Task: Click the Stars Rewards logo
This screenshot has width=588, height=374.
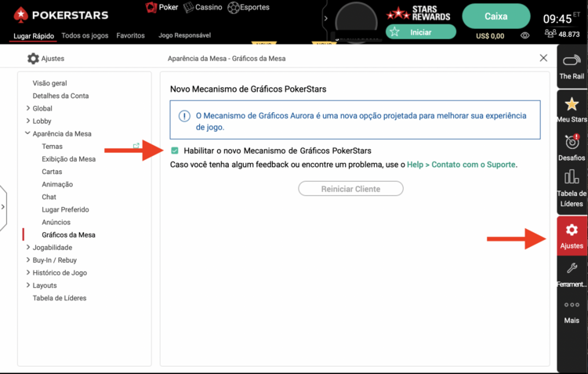Action: 418,13
